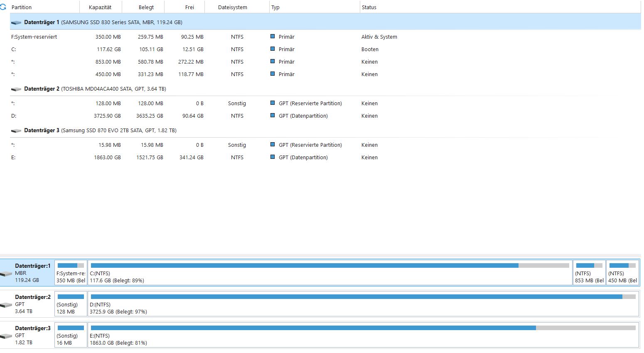Click the 3725.9 GB (Belegt: 97%) label
Image resolution: width=644 pixels, height=353 pixels.
tap(118, 312)
